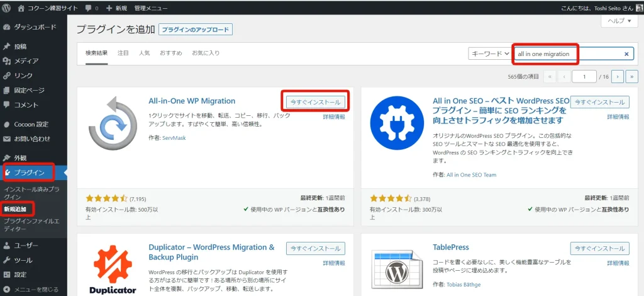Screen dimensions: 644x296
Task: Open the キーワード search type dropdown
Action: click(x=489, y=54)
